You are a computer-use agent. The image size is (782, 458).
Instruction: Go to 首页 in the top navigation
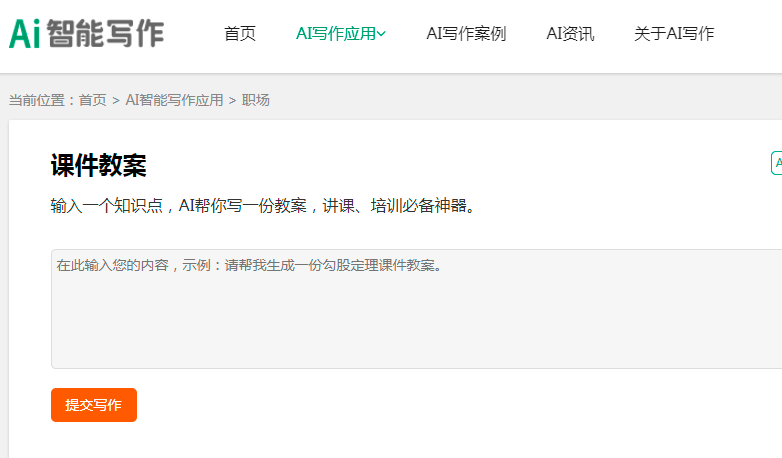(x=240, y=34)
